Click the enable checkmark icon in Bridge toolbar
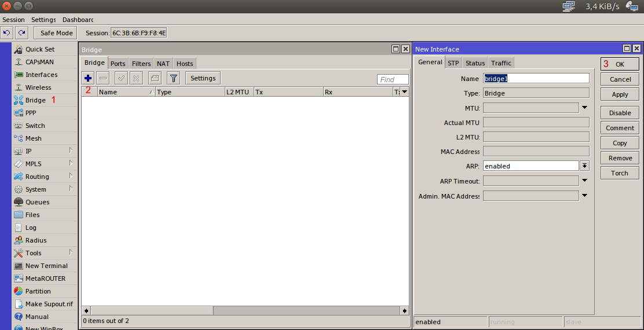The height and width of the screenshot is (330, 644). [121, 78]
